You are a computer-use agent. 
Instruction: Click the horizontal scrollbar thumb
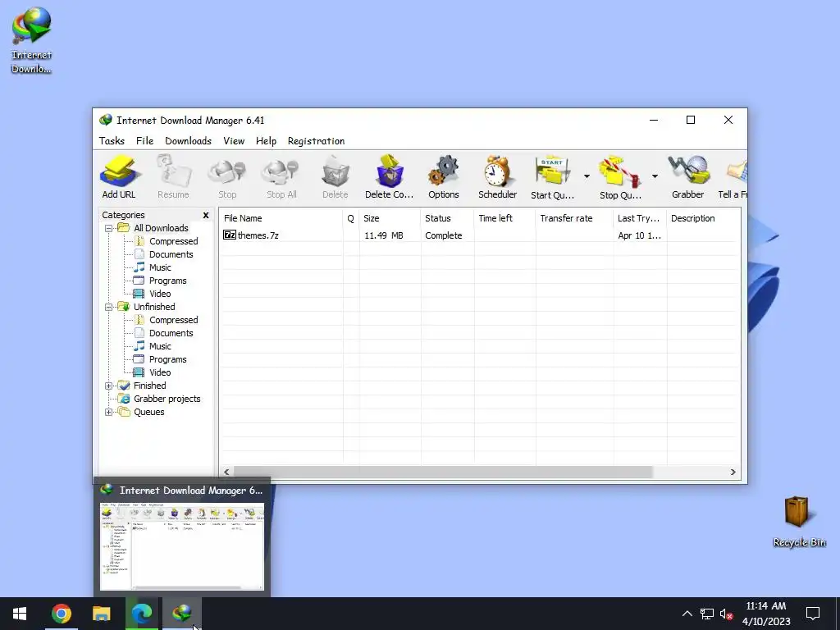[x=443, y=472]
